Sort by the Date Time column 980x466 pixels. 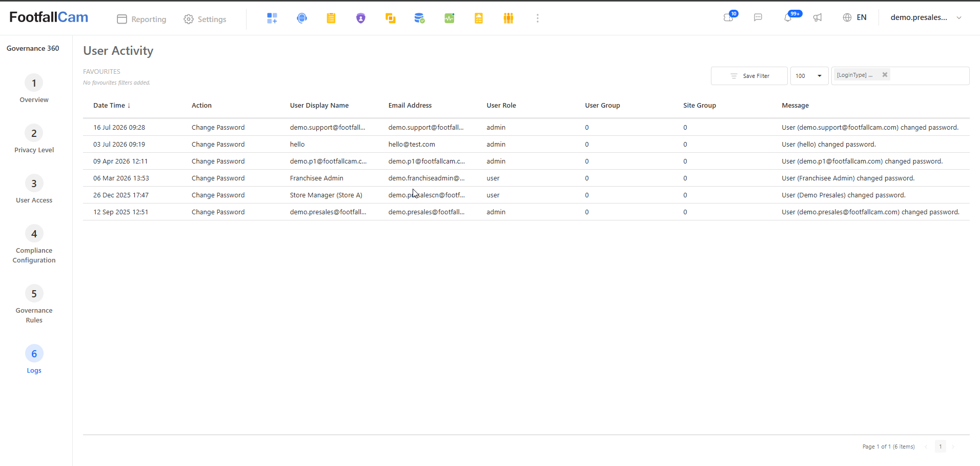point(112,106)
